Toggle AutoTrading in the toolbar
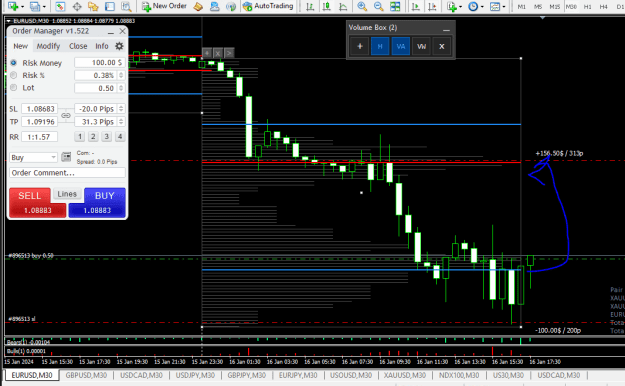 pyautogui.click(x=268, y=6)
